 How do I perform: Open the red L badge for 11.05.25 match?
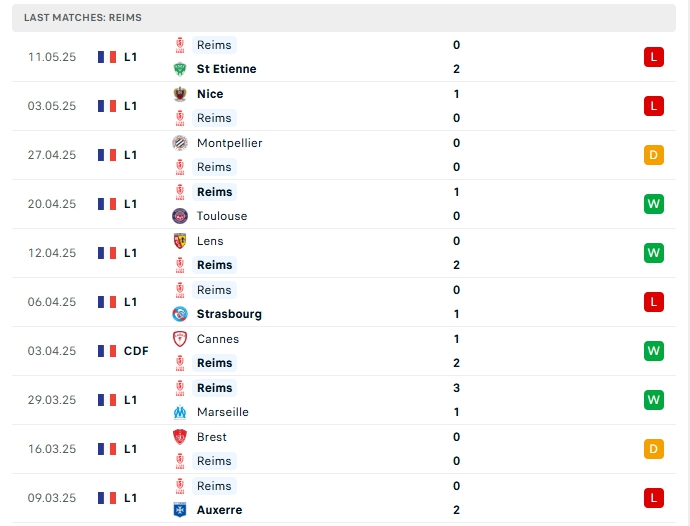[x=653, y=57]
